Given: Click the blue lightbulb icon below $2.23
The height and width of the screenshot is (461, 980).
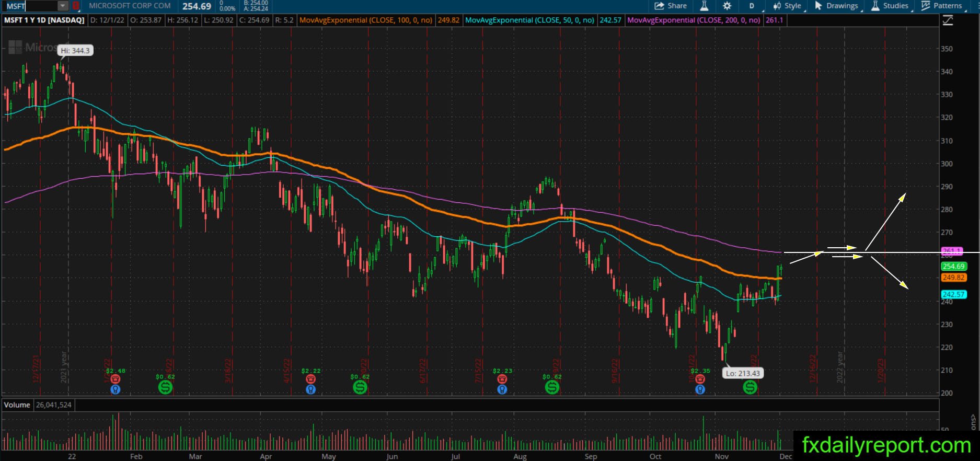Looking at the screenshot, I should pyautogui.click(x=502, y=389).
